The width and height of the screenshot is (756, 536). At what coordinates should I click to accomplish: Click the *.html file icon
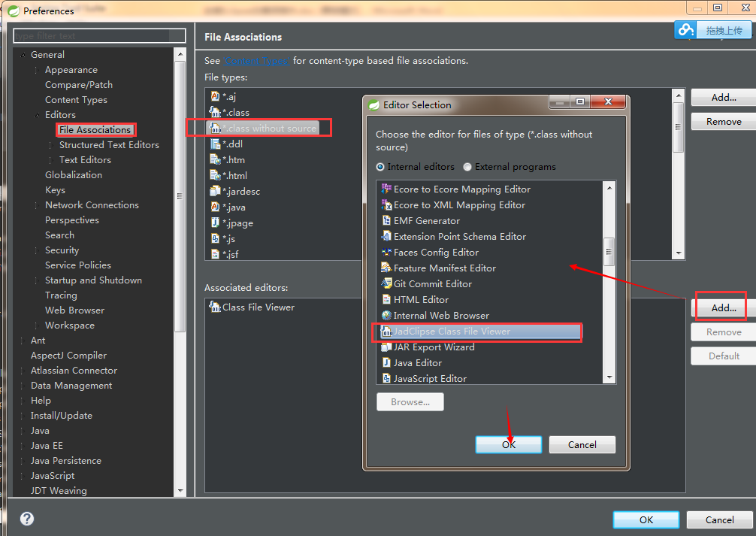click(215, 176)
